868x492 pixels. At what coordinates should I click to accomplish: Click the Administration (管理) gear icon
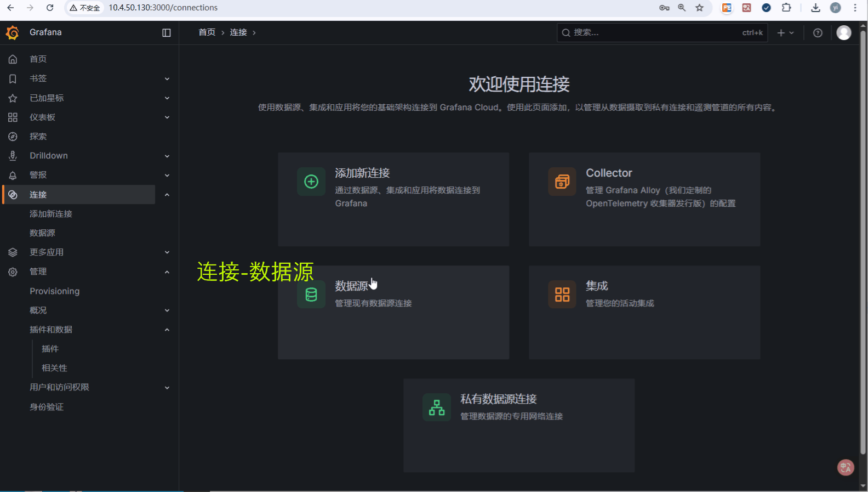coord(13,272)
